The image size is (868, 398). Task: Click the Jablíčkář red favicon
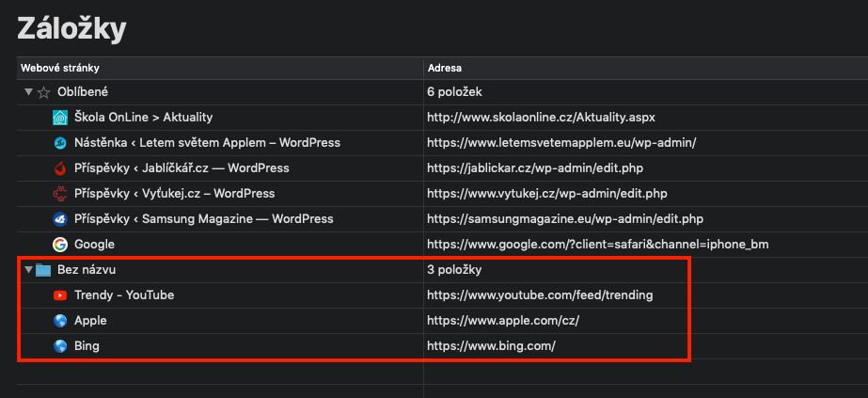pos(60,168)
